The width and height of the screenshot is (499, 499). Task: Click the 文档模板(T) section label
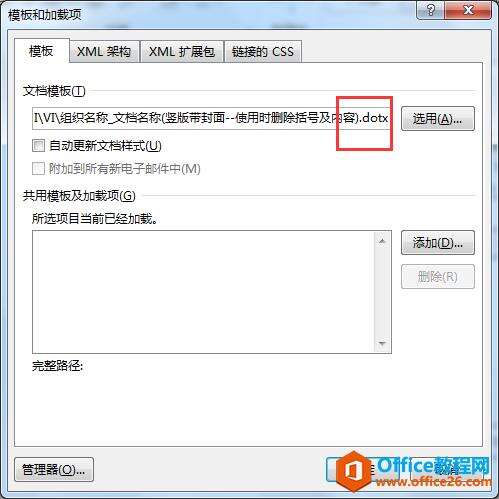pos(54,91)
